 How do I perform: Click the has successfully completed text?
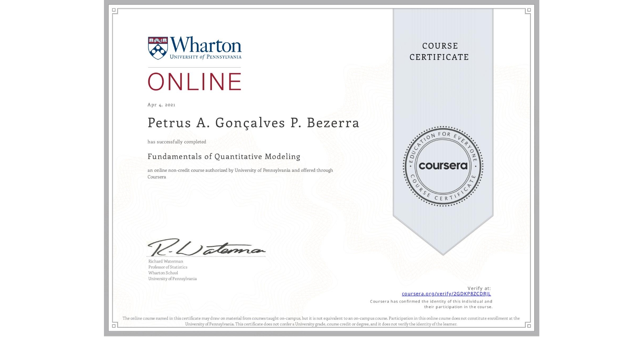(177, 142)
